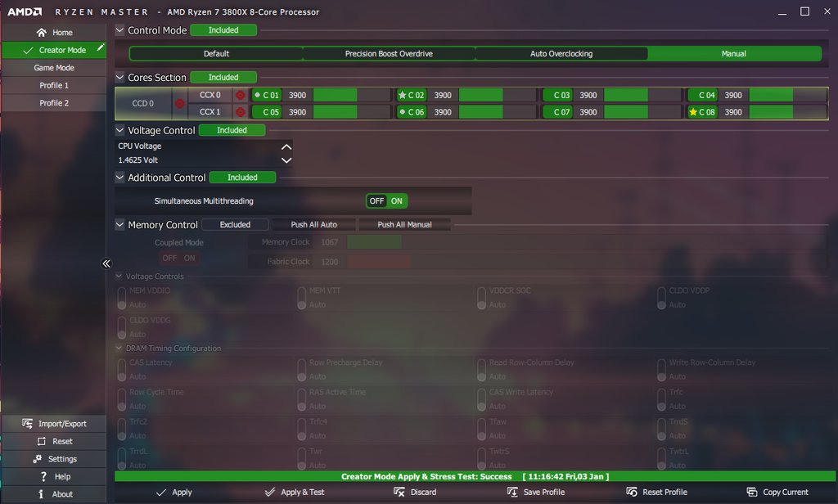
Task: Switch Simultaneous Multithreading to OFF
Action: (x=376, y=201)
